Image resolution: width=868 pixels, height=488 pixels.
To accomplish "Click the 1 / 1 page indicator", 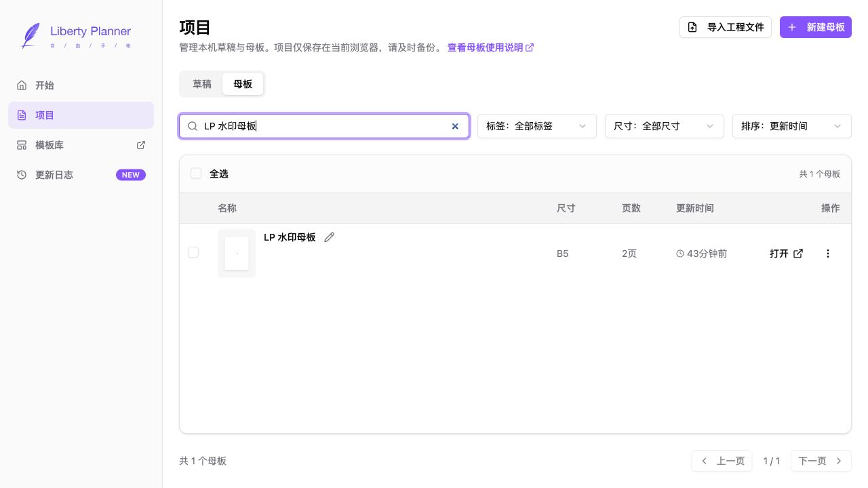I will point(772,461).
